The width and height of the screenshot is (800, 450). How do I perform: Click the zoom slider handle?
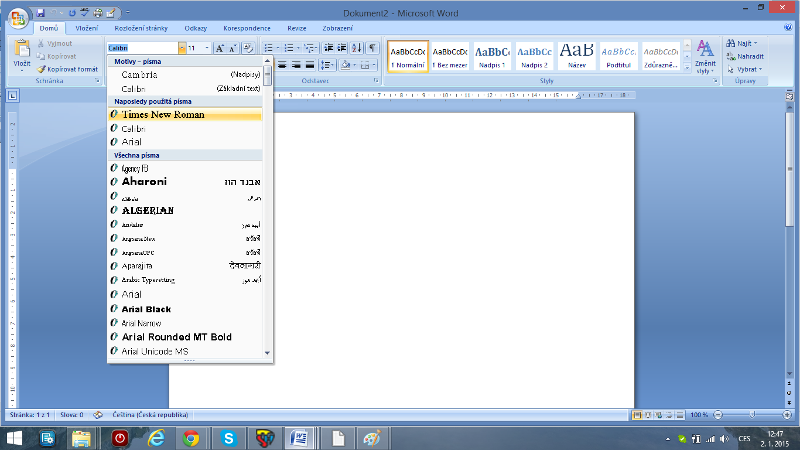(753, 415)
